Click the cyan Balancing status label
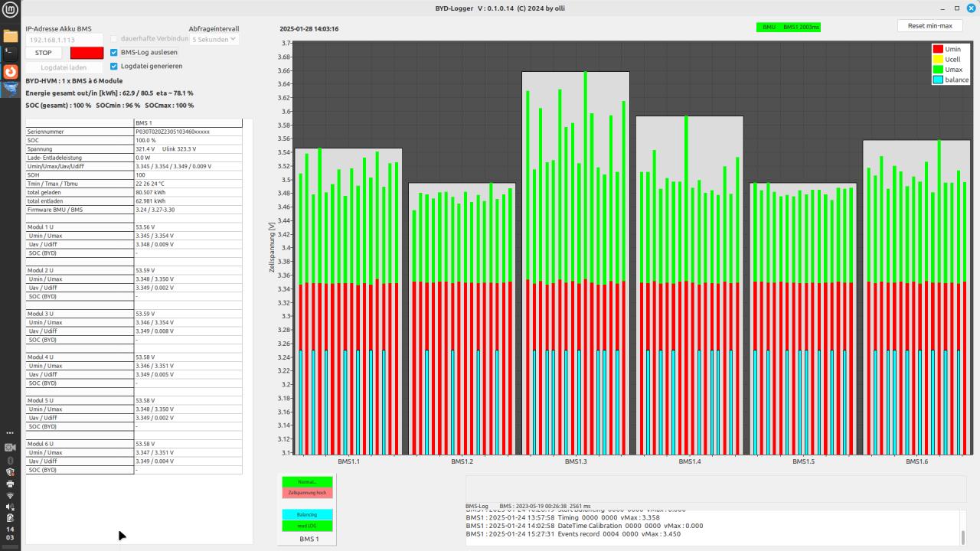Screen dimensions: 980x551 307,514
